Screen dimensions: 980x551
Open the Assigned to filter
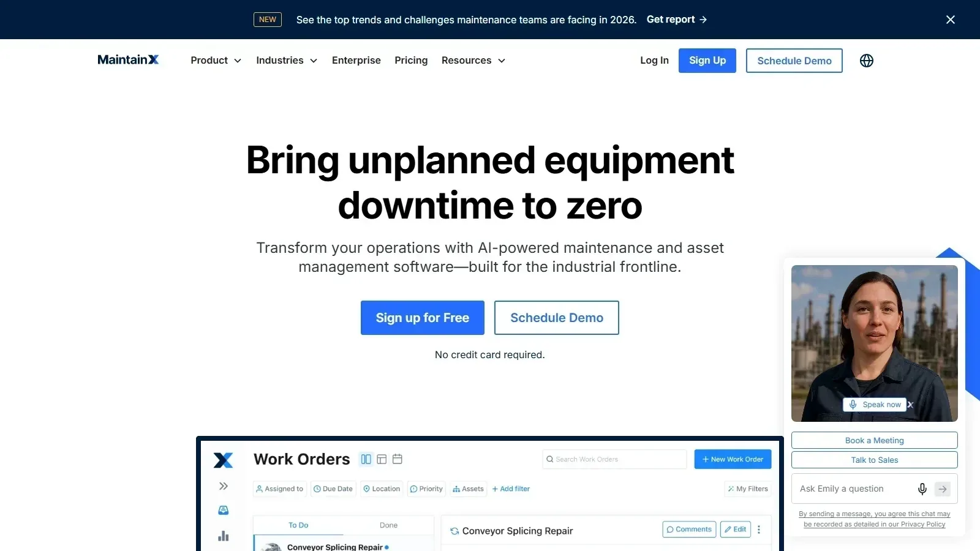280,489
